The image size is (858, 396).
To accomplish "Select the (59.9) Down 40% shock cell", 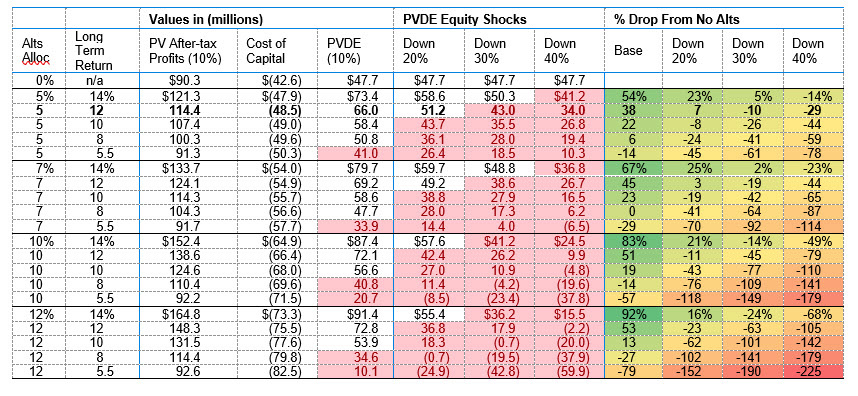I will coord(569,371).
